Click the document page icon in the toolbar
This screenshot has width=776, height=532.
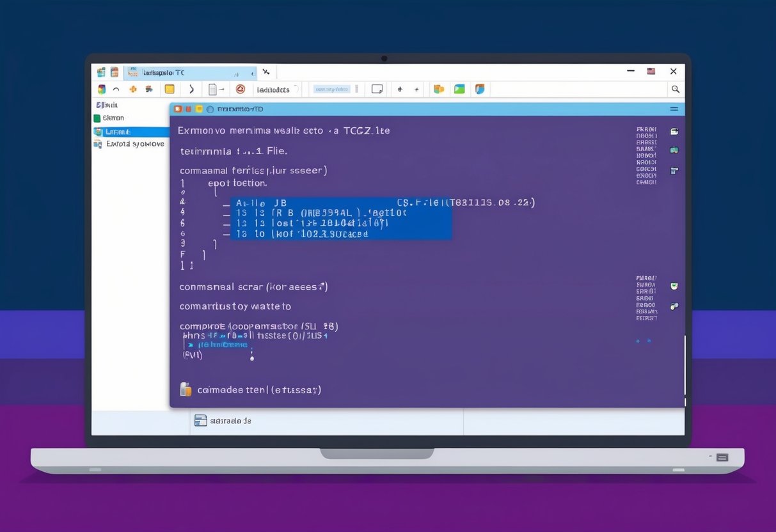click(x=214, y=89)
